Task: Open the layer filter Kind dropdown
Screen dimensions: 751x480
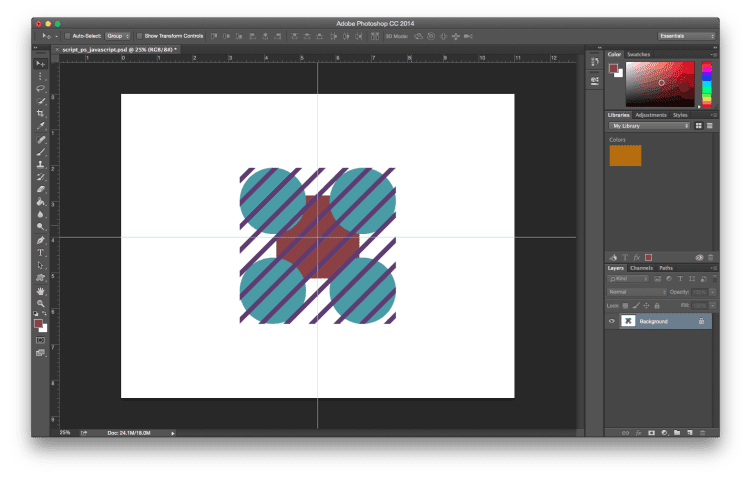Action: click(x=628, y=279)
